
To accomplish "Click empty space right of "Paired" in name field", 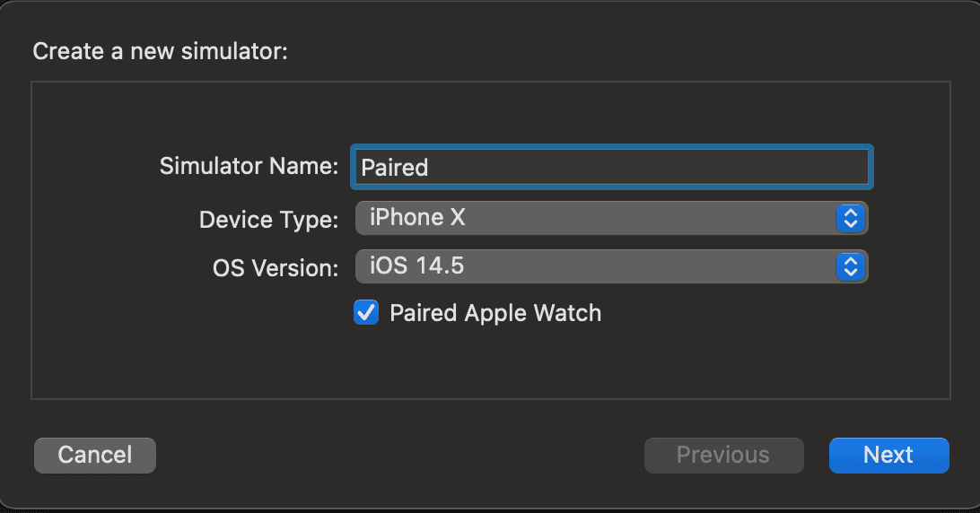I will (646, 168).
